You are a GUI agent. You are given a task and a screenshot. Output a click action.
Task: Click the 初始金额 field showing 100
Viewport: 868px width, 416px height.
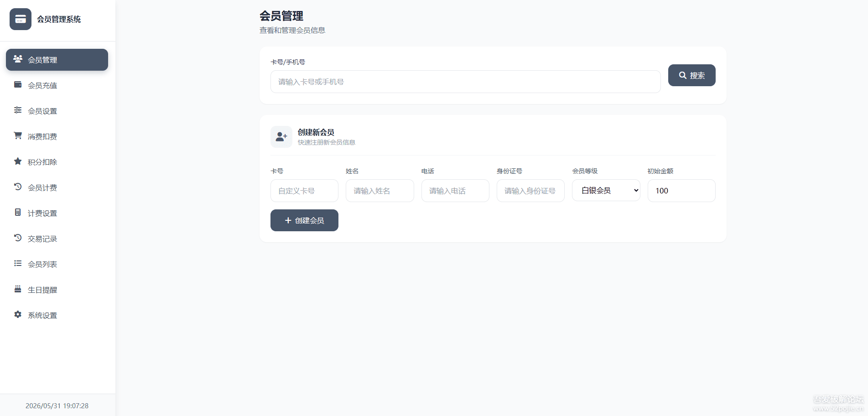tap(681, 191)
